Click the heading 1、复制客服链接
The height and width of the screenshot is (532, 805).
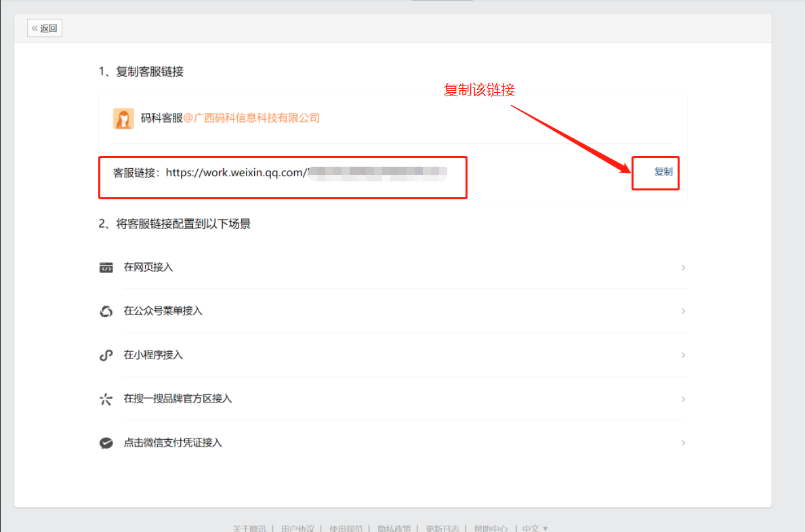pyautogui.click(x=141, y=72)
